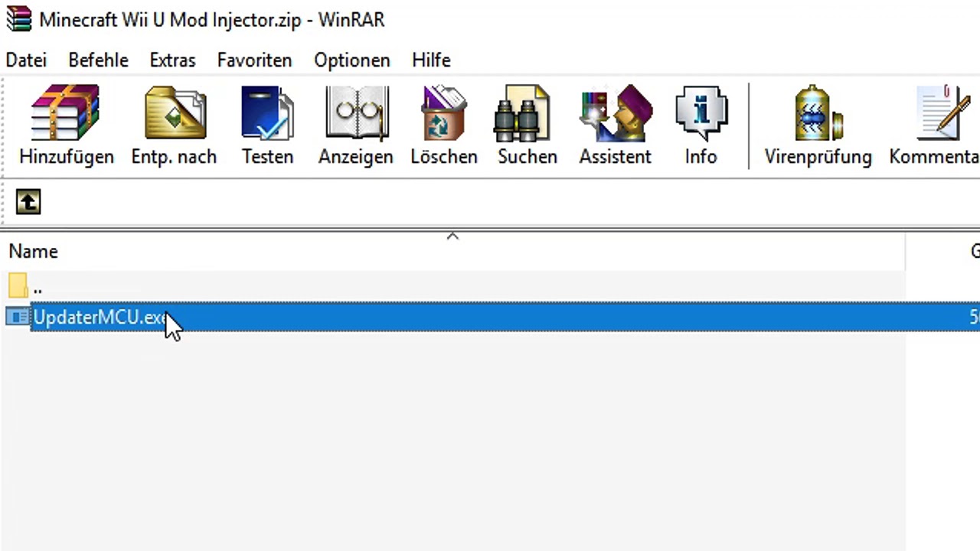Screen dimensions: 980x551
Task: Click the WinRAR title bar app icon
Action: pyautogui.click(x=18, y=18)
